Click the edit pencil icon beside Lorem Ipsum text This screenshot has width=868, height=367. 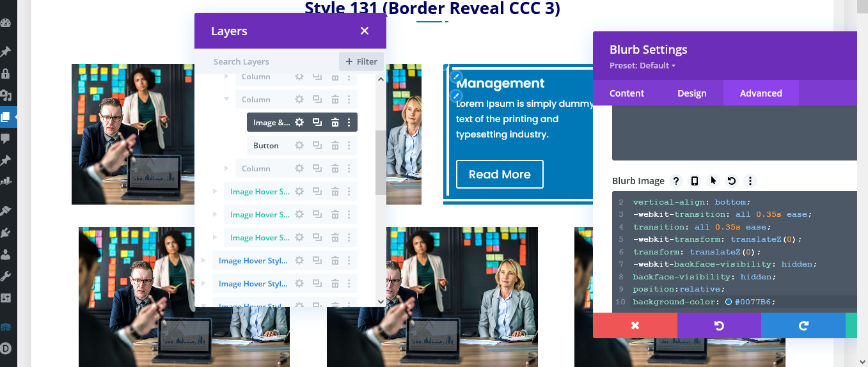[456, 96]
